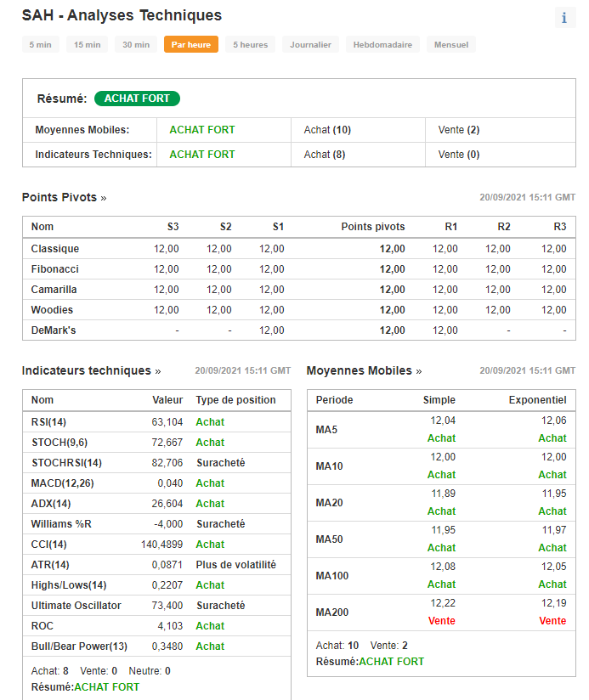
Task: Click the info icon at top right
Action: point(565,18)
